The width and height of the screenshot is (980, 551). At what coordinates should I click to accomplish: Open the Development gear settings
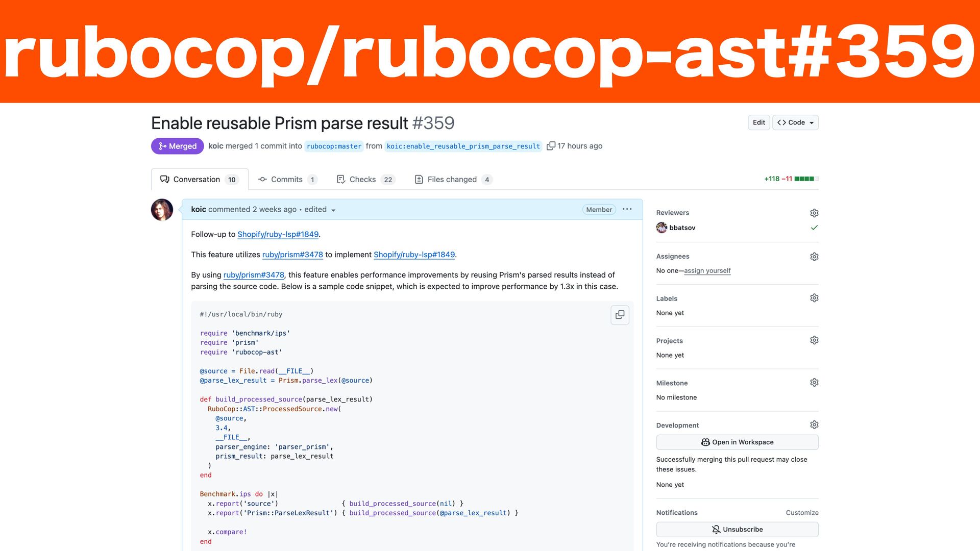[x=814, y=425]
